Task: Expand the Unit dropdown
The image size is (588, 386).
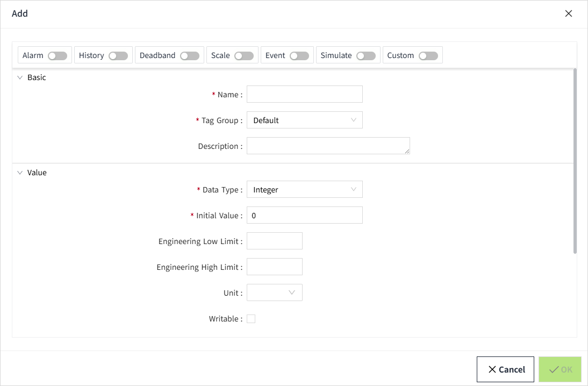Action: pos(274,292)
